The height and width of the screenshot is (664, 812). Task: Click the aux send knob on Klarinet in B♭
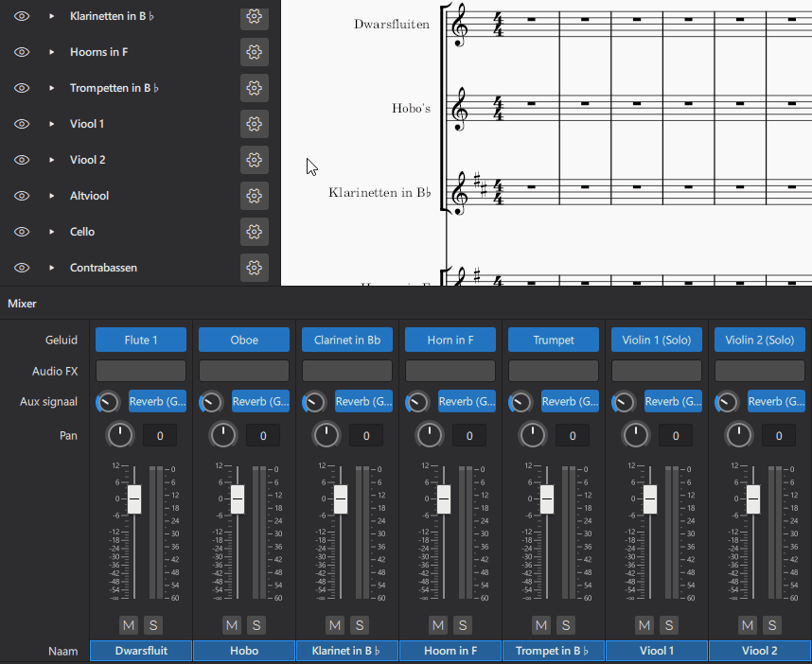314,402
